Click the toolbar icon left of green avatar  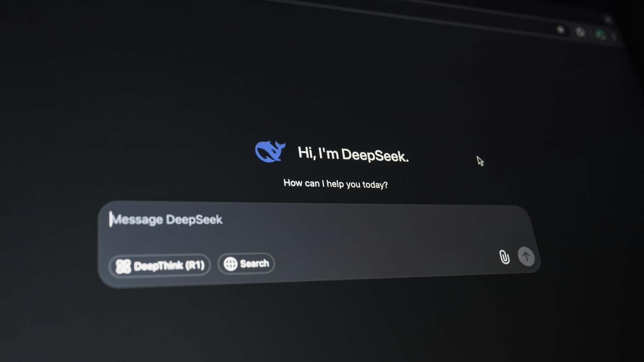coord(580,32)
